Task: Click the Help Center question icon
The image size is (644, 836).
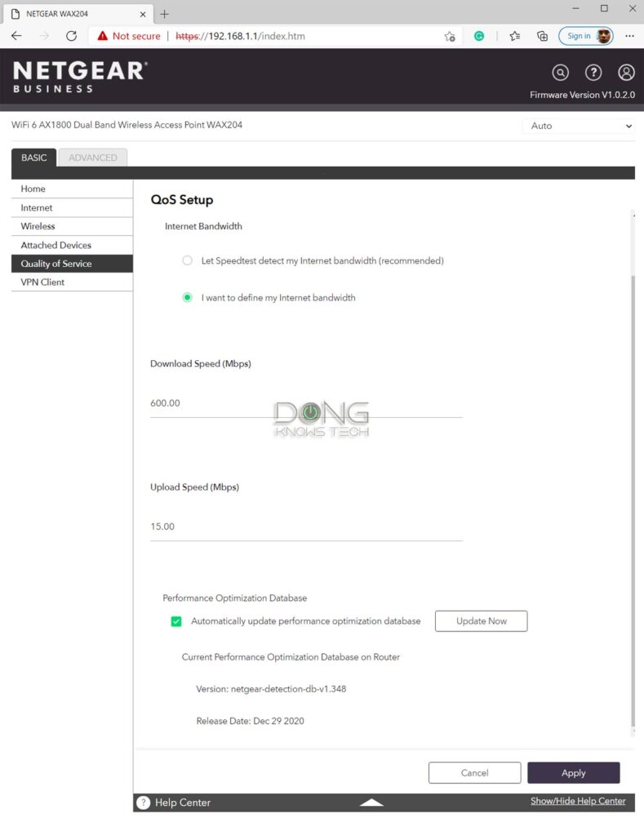Action: pyautogui.click(x=143, y=803)
